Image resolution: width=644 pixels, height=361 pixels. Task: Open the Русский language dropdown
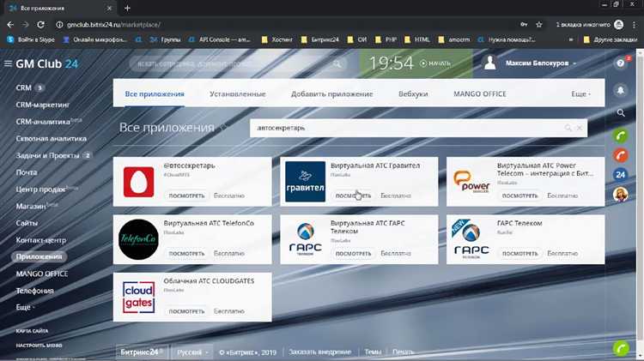(x=192, y=352)
